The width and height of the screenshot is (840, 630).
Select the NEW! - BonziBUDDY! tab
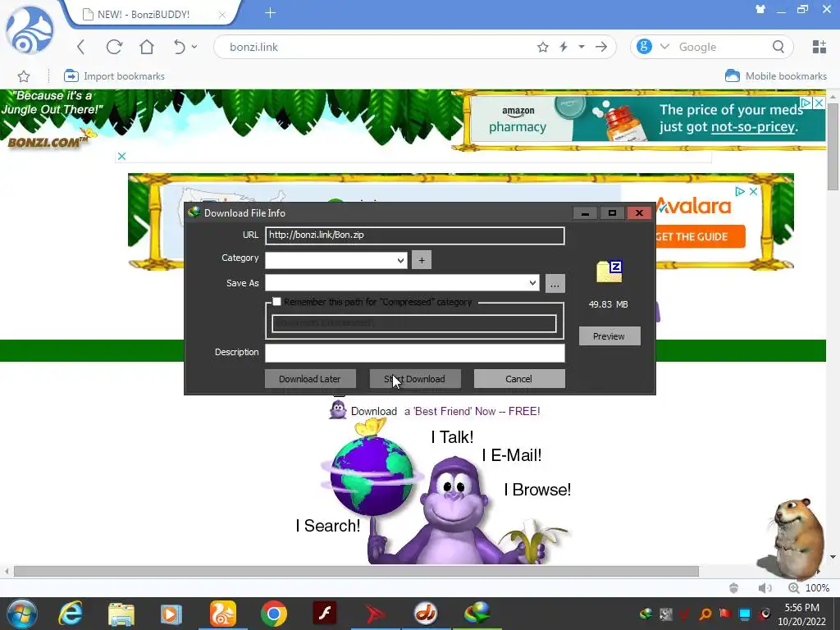[x=144, y=15]
